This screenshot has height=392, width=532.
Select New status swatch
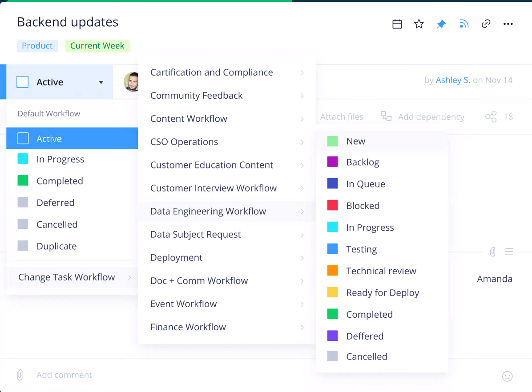(x=333, y=141)
